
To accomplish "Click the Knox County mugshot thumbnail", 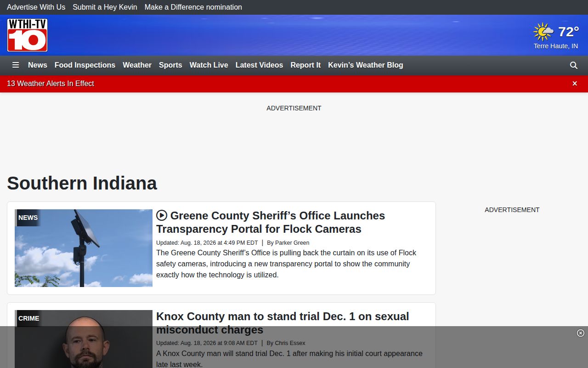I will click(x=84, y=339).
